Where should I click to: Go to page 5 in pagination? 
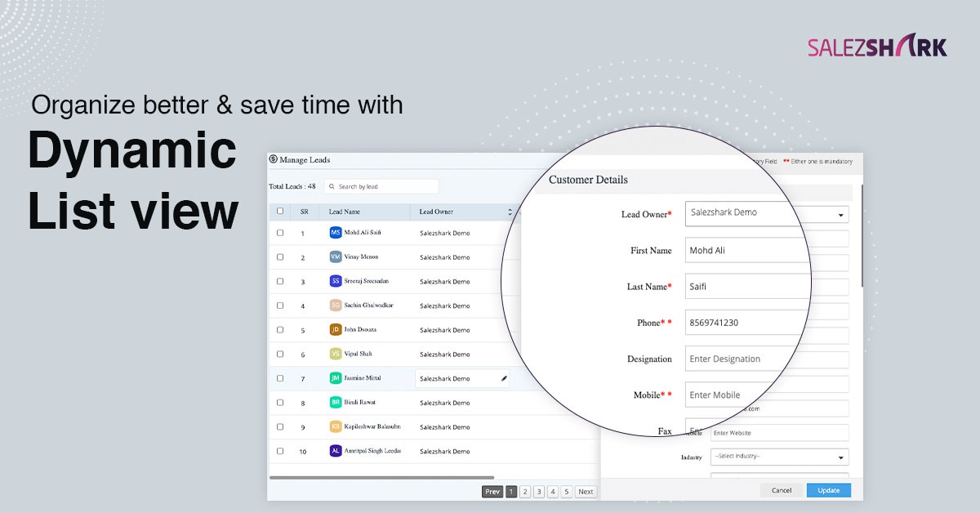click(567, 492)
